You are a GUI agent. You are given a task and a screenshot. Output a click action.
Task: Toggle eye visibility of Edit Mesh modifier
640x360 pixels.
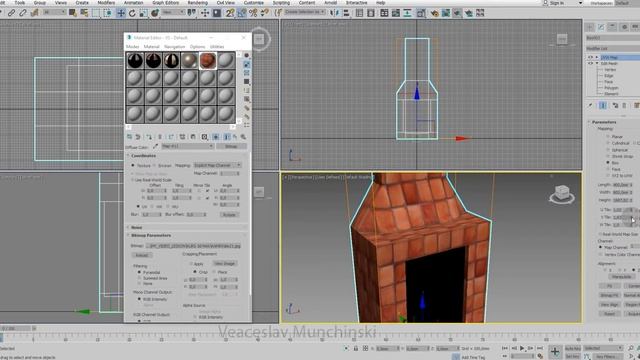tap(590, 64)
